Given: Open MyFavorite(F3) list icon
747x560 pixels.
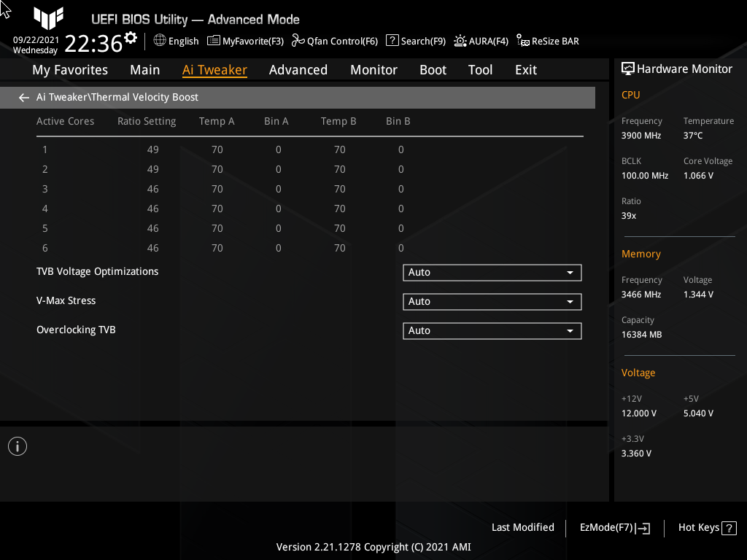Looking at the screenshot, I should [x=214, y=41].
